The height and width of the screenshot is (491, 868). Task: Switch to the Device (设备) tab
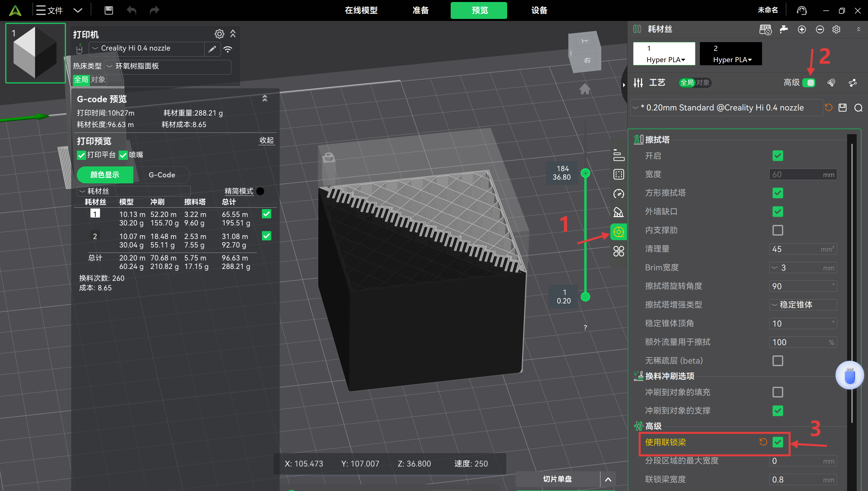(539, 10)
